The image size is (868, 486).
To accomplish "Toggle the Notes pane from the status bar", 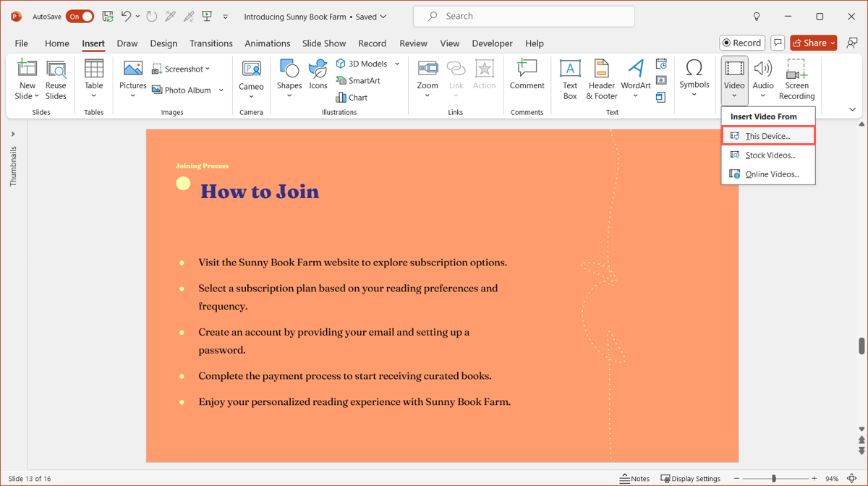I will (634, 479).
